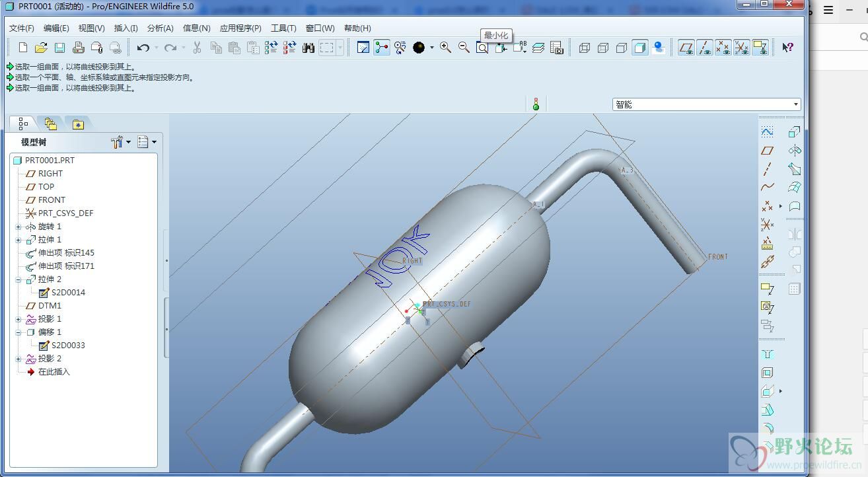
Task: Toggle datum planes display
Action: click(686, 48)
